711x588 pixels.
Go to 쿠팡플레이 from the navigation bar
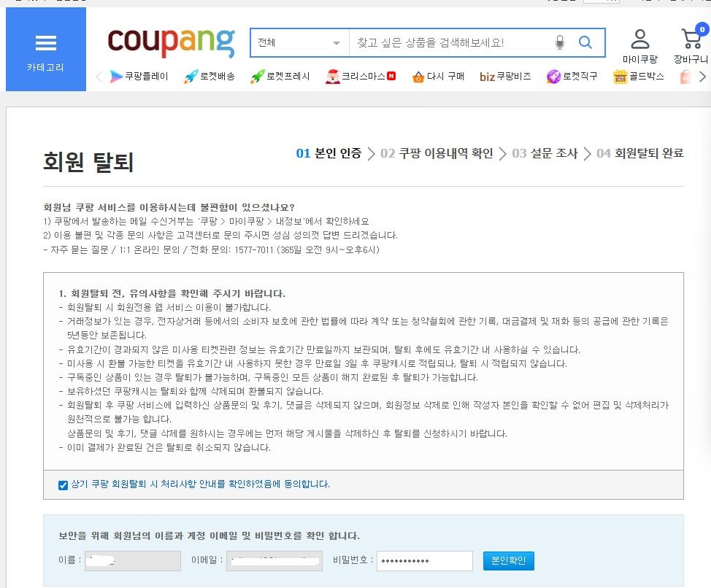(139, 76)
